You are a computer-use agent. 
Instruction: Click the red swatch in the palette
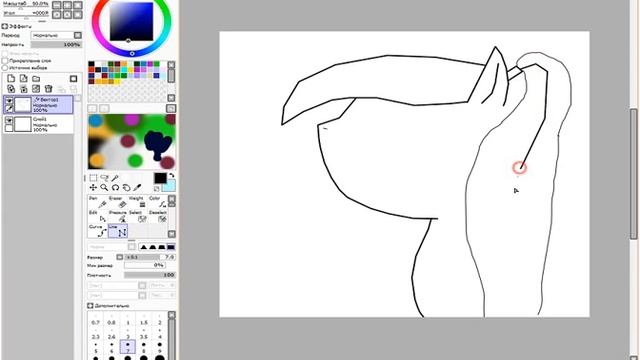tap(92, 69)
